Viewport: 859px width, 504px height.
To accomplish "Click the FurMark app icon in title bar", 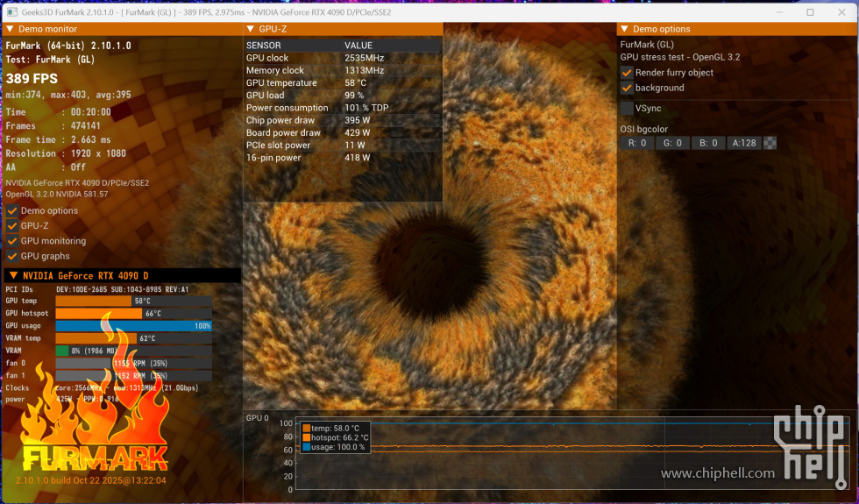I will tap(11, 12).
